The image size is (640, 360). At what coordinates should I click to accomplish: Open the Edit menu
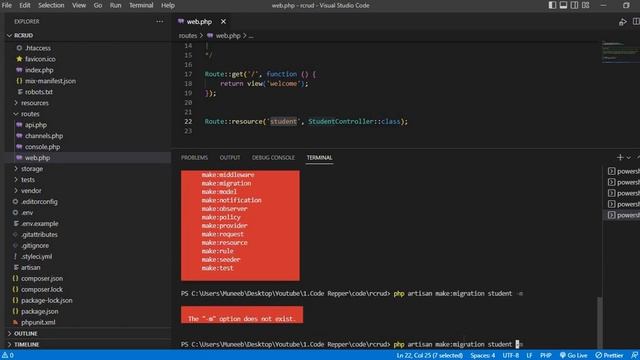(x=25, y=5)
